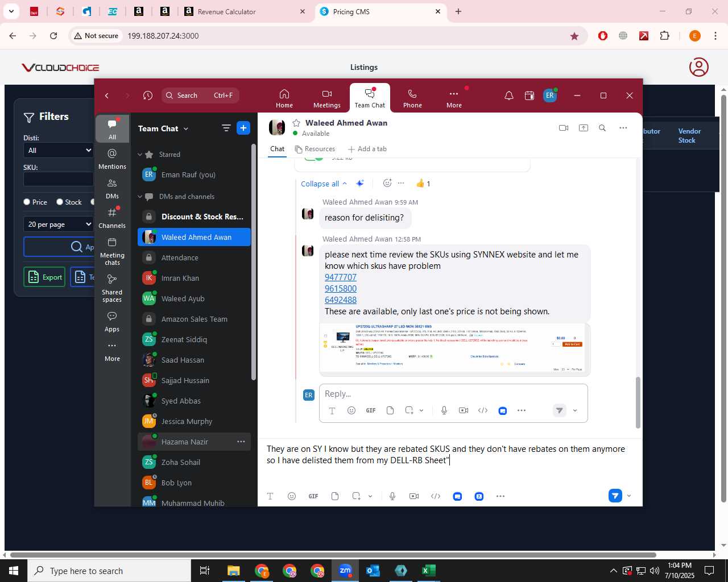Open chat with Imran Khan
Image resolution: width=728 pixels, height=582 pixels.
coord(194,278)
